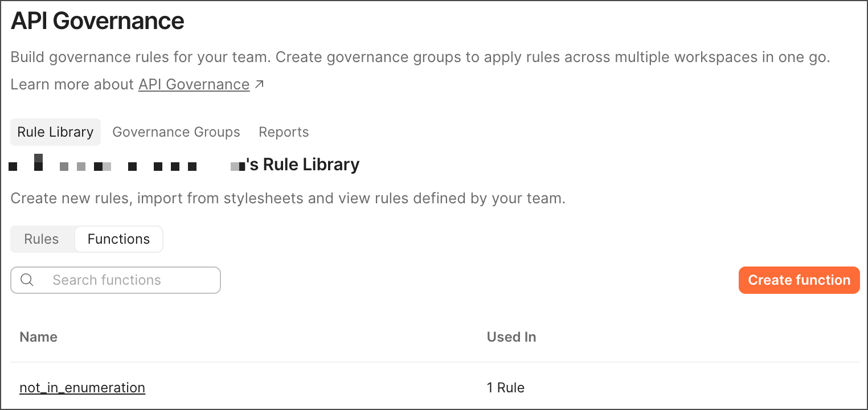Click the 1 Rule usage entry
Viewport: 868px width, 410px height.
[506, 387]
